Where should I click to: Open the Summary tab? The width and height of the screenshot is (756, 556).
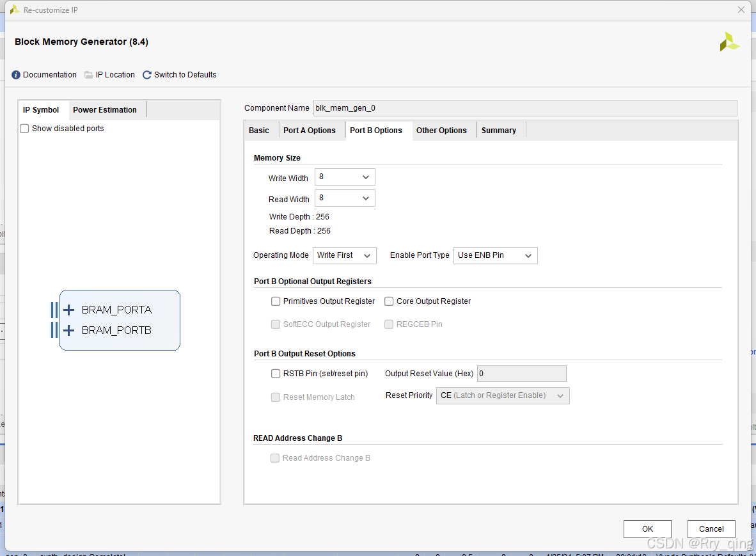tap(498, 130)
